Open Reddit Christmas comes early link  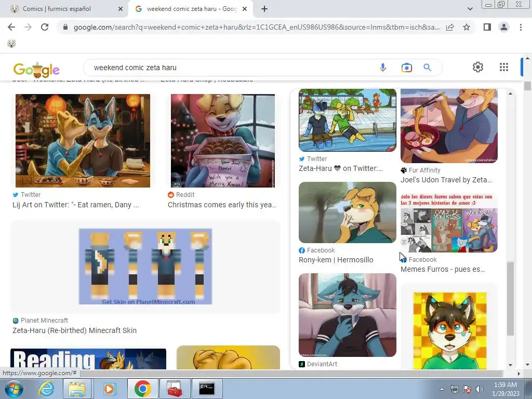click(x=222, y=205)
